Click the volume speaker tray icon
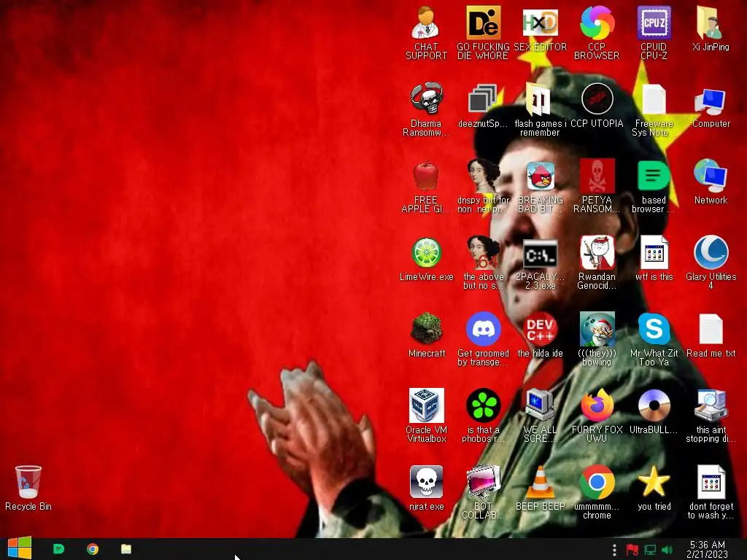747x560 pixels. tap(667, 550)
